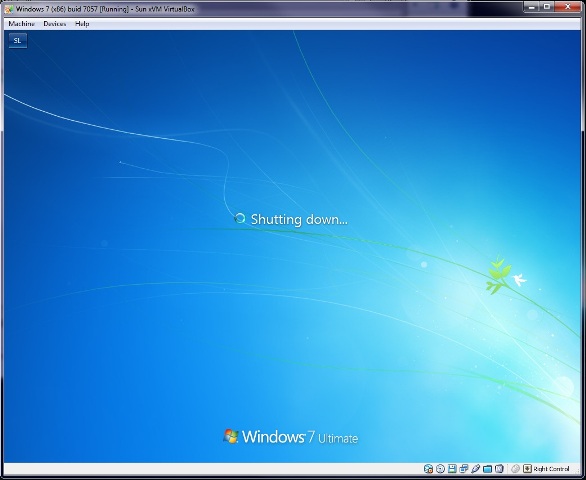
Task: Open the Help menu
Action: coord(82,24)
